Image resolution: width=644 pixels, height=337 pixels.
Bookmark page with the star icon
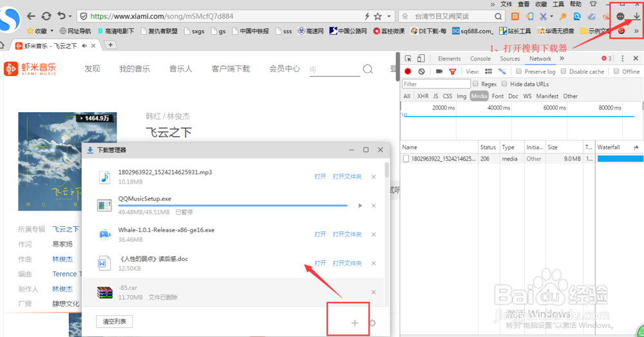click(378, 17)
